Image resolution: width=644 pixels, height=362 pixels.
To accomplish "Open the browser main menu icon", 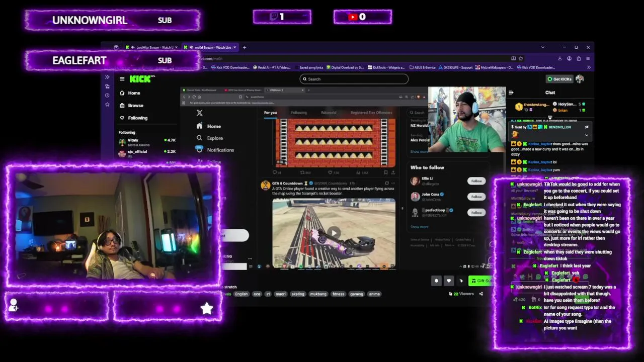I will 588,58.
